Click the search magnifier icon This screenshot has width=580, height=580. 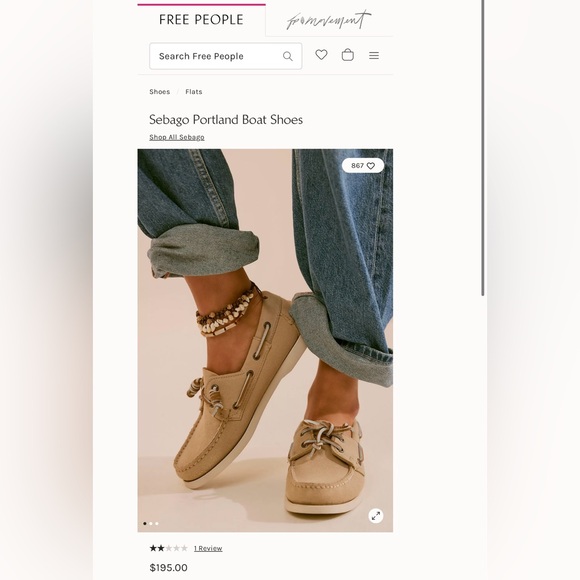(287, 56)
